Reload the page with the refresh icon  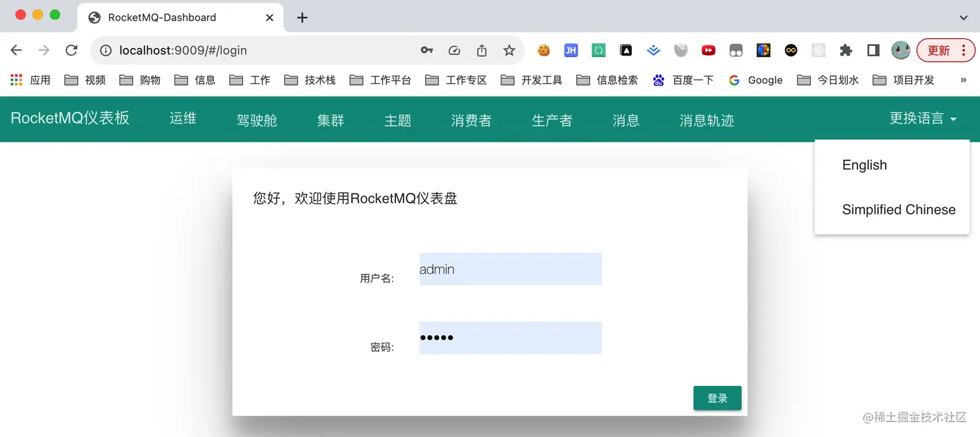click(72, 50)
